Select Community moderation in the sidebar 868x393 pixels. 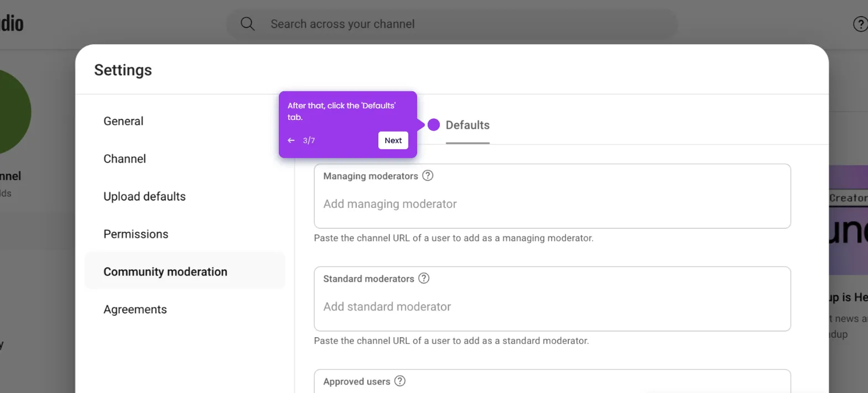tap(165, 271)
